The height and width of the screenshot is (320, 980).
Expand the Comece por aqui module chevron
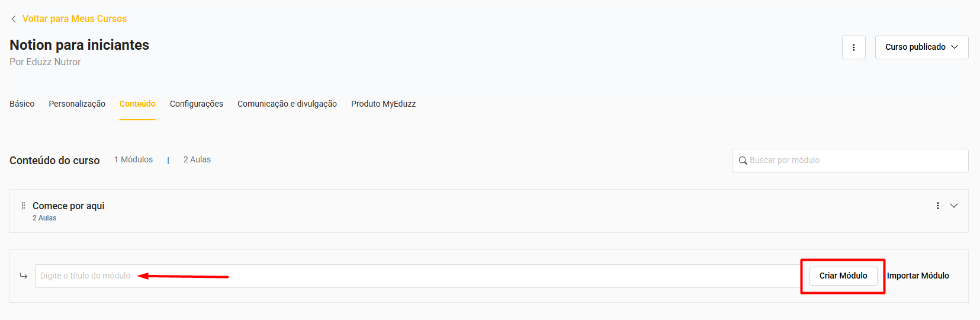tap(954, 206)
